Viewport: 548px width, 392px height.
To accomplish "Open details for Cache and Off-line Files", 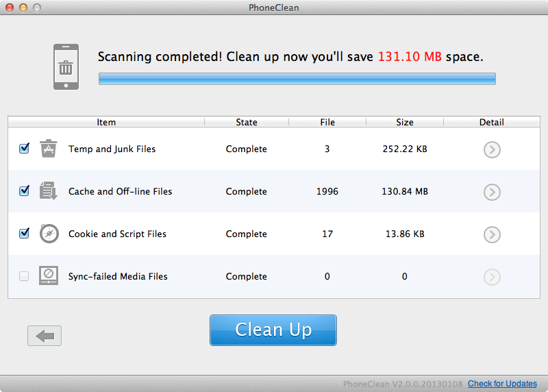I will pyautogui.click(x=492, y=192).
